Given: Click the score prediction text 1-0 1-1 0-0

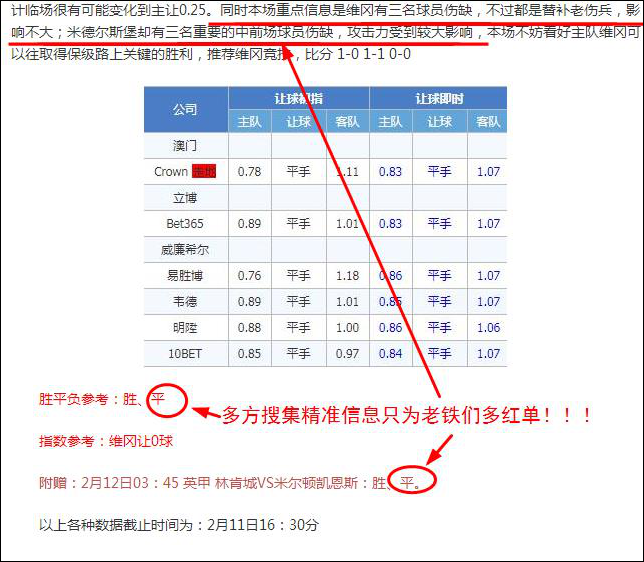Looking at the screenshot, I should 374,54.
